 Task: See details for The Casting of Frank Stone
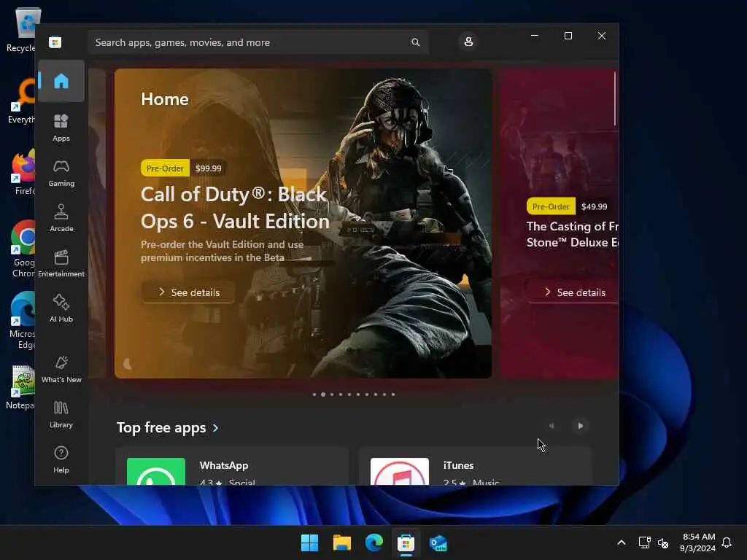(574, 292)
